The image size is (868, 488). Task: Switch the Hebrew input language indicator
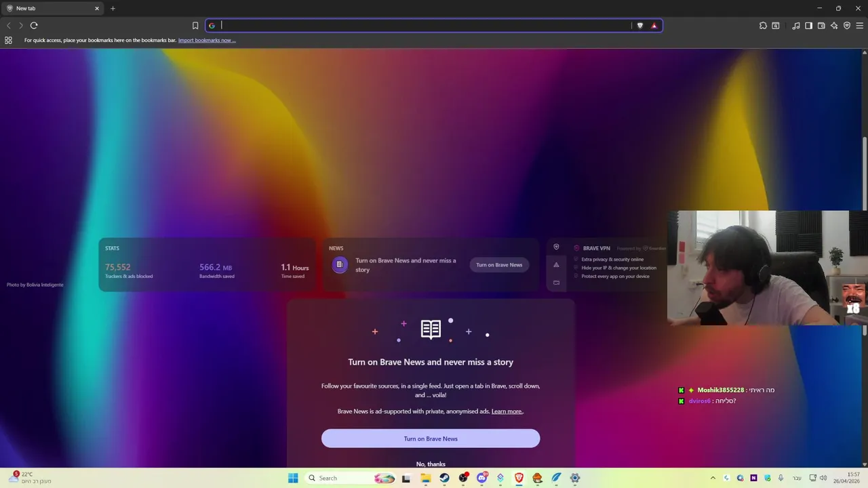[797, 478]
